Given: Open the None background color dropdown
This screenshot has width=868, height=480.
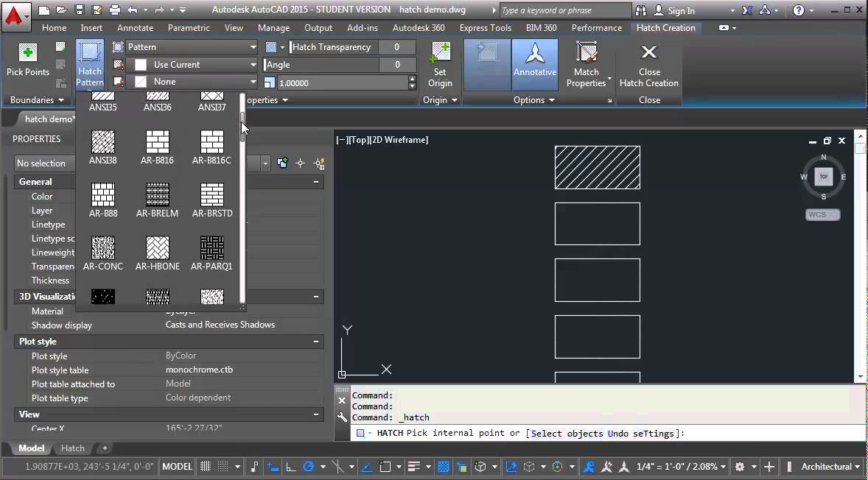Looking at the screenshot, I should click(x=192, y=82).
